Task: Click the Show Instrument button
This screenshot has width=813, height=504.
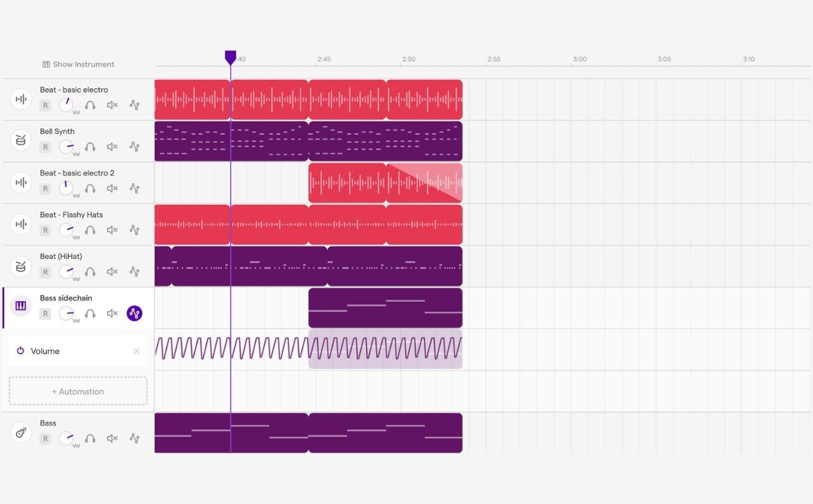Action: click(78, 64)
